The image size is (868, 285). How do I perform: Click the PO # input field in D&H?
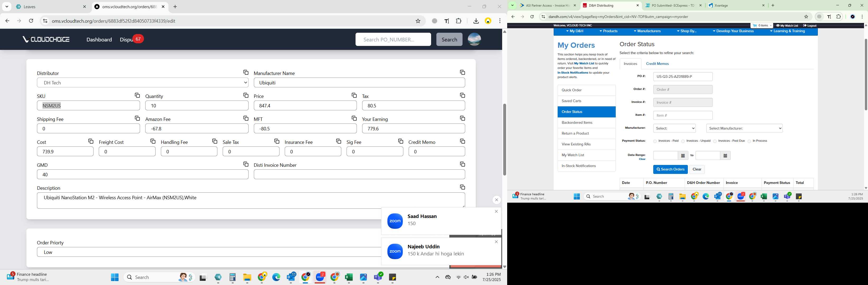[x=683, y=76]
